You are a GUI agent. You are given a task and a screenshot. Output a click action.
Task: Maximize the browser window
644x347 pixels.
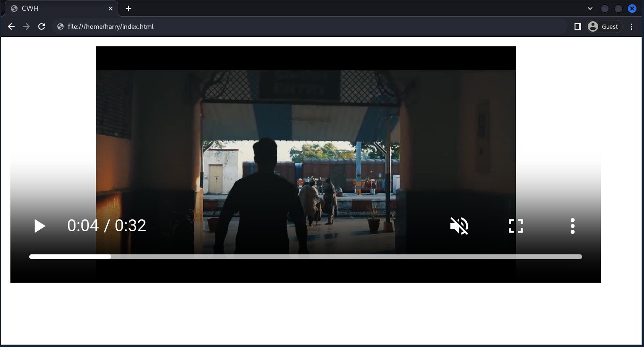point(618,9)
